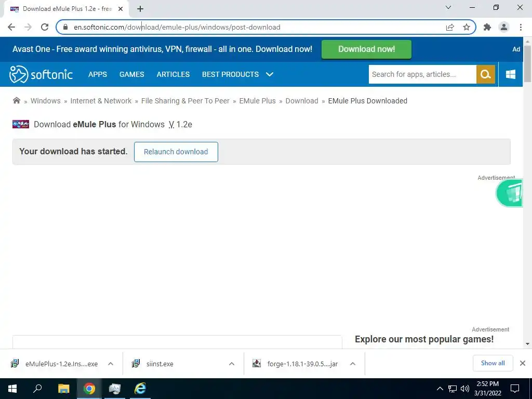Click the network tray icon
The width and height of the screenshot is (532, 399).
tap(453, 389)
